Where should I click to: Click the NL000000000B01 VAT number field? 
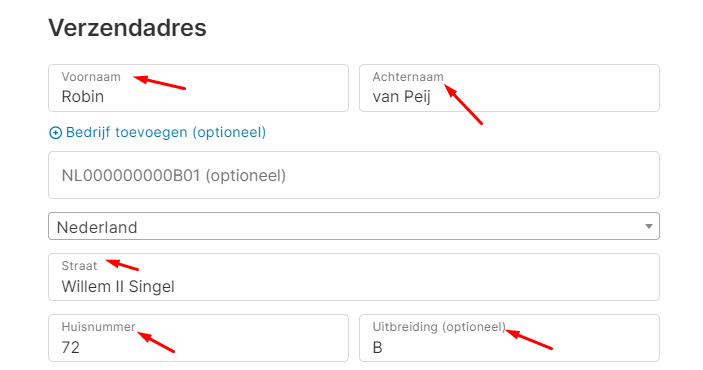point(354,175)
